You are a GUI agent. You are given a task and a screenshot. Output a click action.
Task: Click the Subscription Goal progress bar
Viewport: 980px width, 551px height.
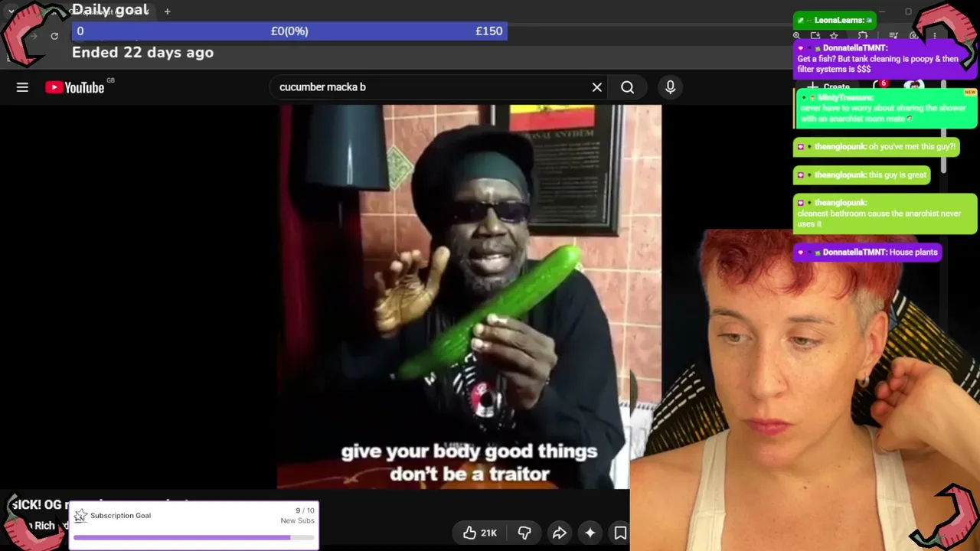coord(194,537)
